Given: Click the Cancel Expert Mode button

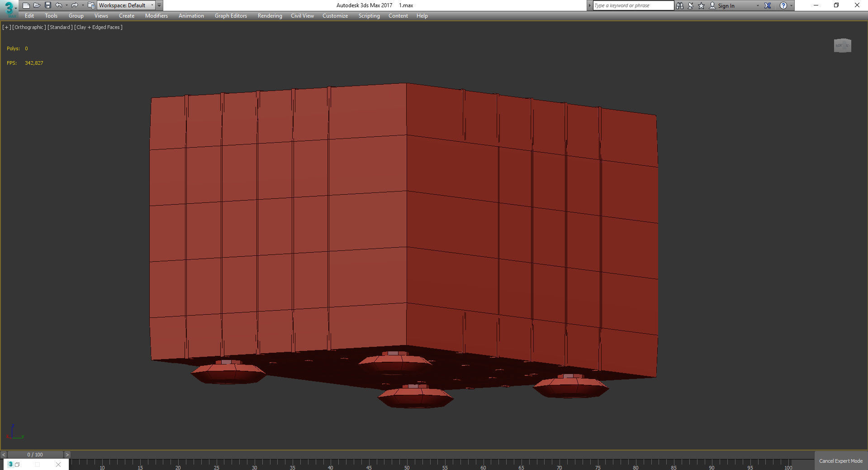Looking at the screenshot, I should (841, 461).
